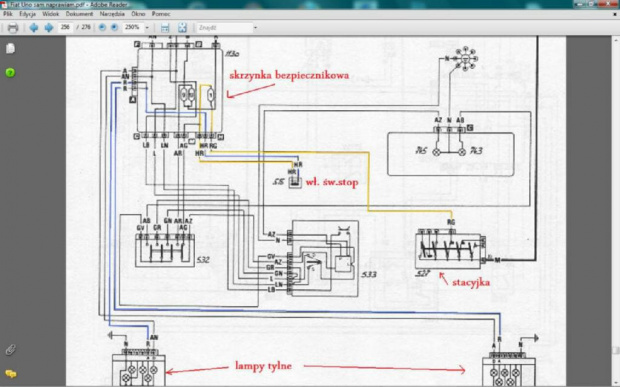Click the zoom in button
This screenshot has height=387, width=620.
pos(114,27)
